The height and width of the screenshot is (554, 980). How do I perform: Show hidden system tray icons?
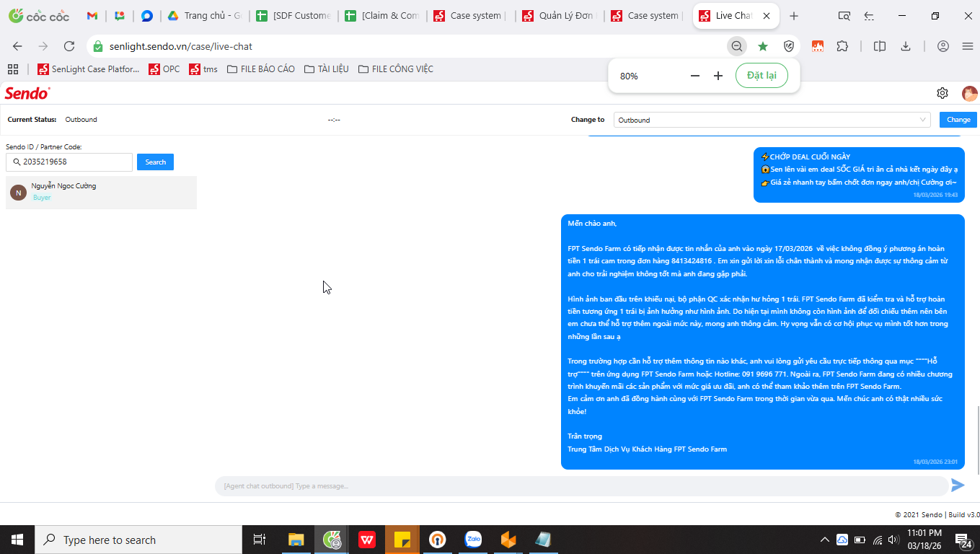(824, 540)
